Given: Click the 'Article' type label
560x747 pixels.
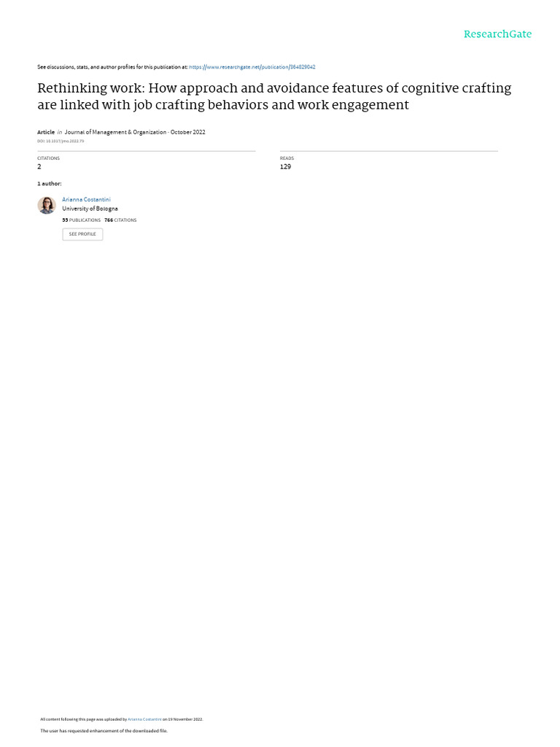Looking at the screenshot, I should point(46,132).
